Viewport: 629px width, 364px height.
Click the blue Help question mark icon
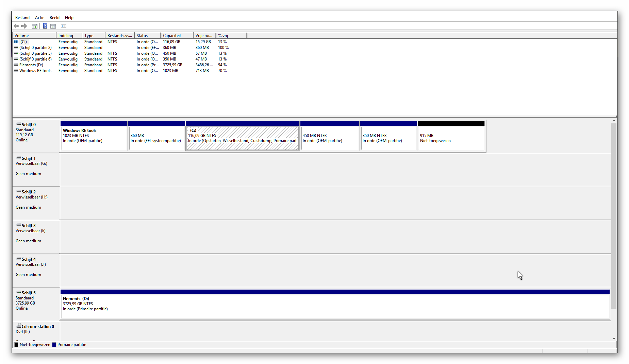[x=45, y=26]
